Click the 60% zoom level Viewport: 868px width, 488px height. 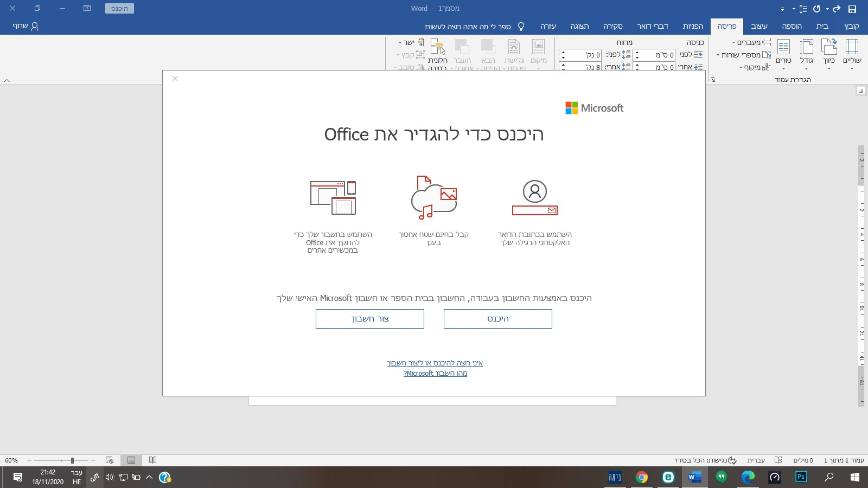tap(11, 460)
